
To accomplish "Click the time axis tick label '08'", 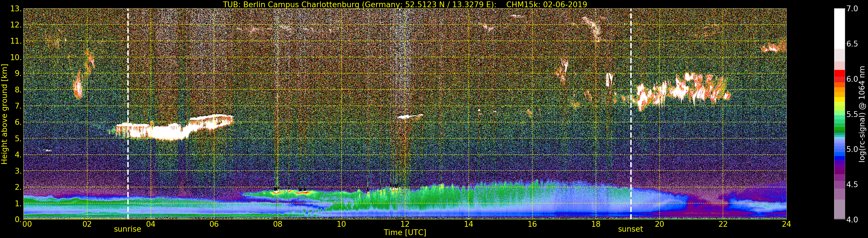I will (278, 224).
